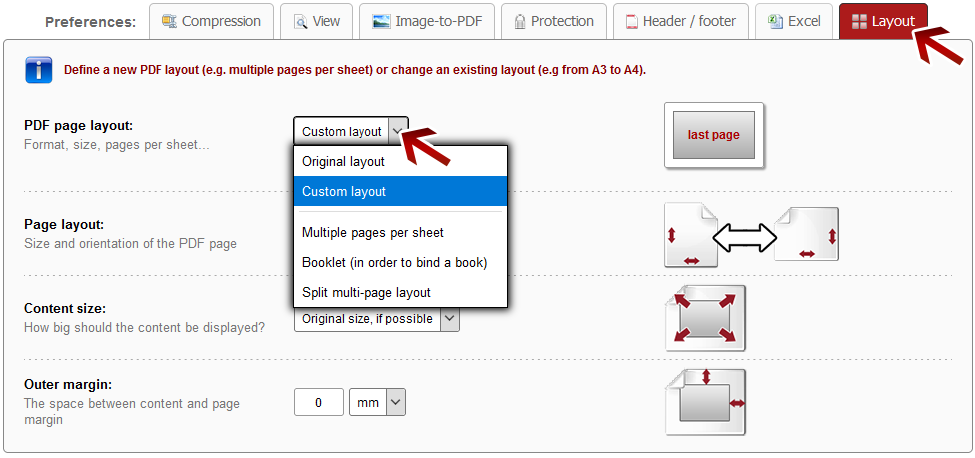Viewport: 975px width, 458px height.
Task: Select Booklet (in order to bind a book)
Action: point(394,262)
